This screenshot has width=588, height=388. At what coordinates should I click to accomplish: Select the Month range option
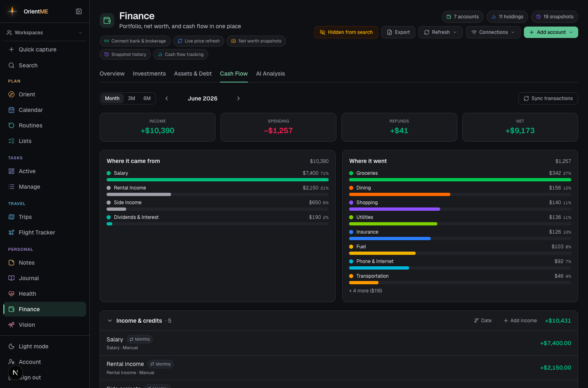pos(112,98)
